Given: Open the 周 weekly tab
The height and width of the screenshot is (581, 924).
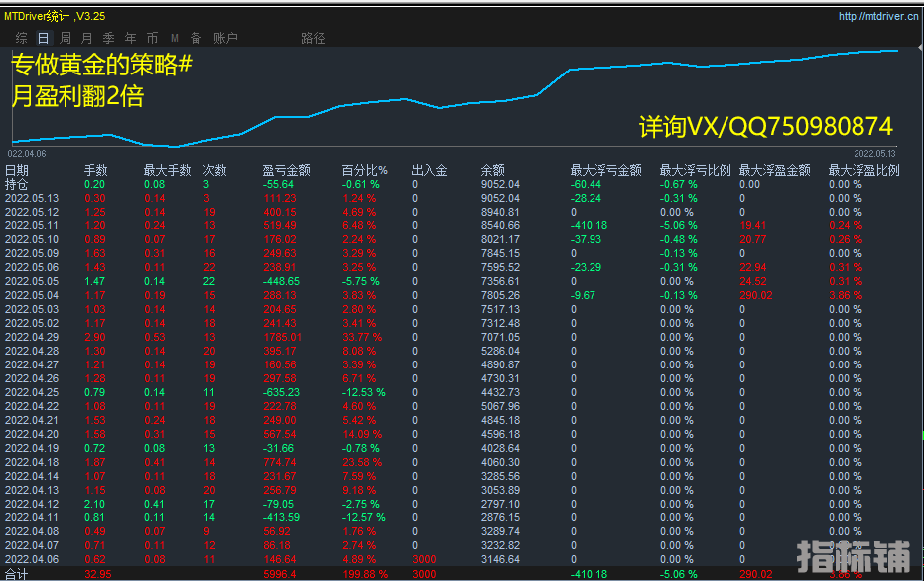Looking at the screenshot, I should click(x=66, y=38).
